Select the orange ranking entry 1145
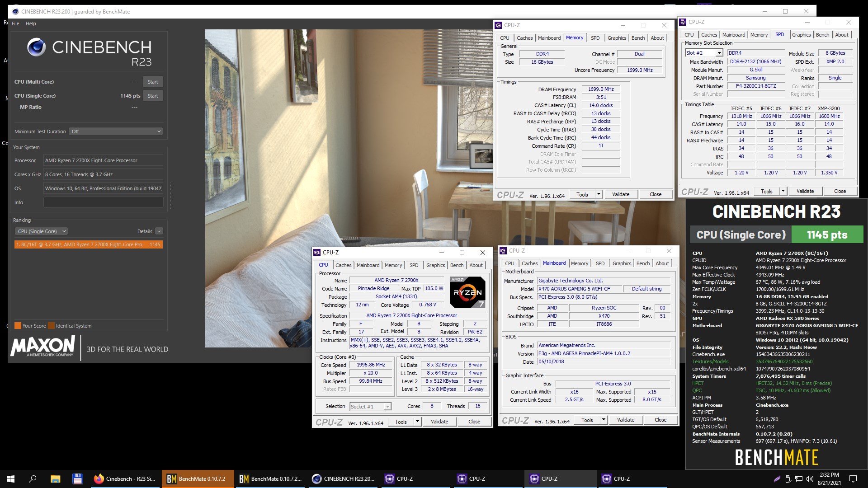Viewport: 868px width, 488px height. (88, 244)
